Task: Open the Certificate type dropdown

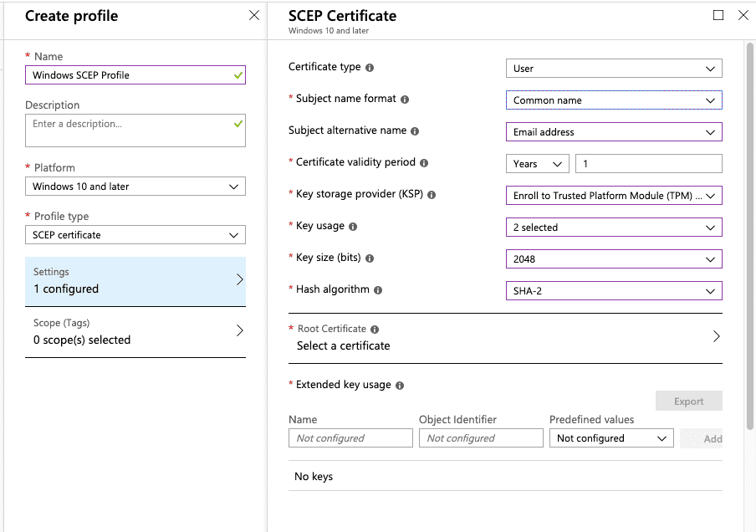Action: 614,69
